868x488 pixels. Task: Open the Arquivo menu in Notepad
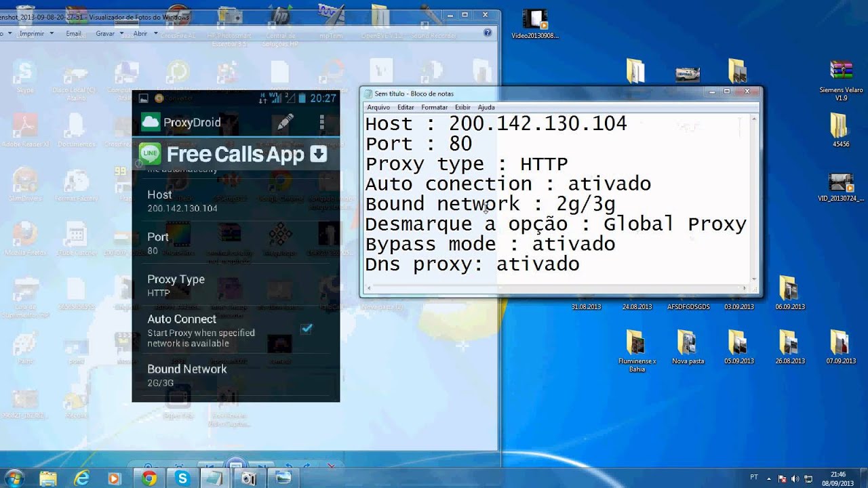click(x=378, y=107)
